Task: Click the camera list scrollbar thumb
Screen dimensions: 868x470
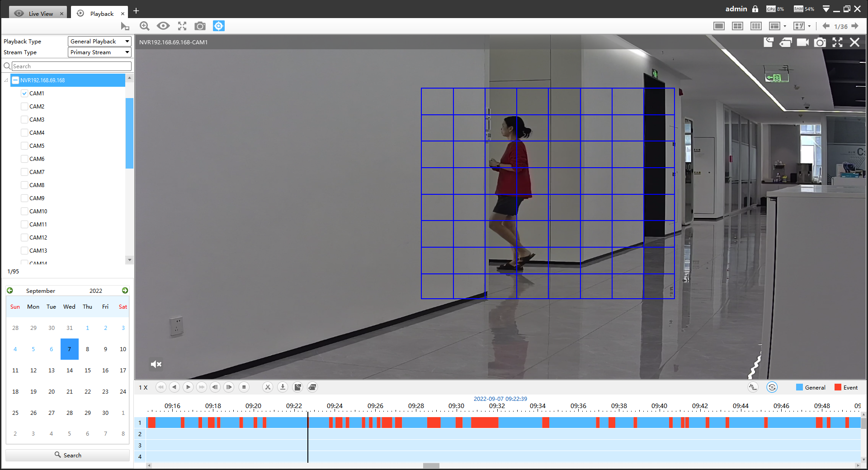Action: [x=129, y=133]
